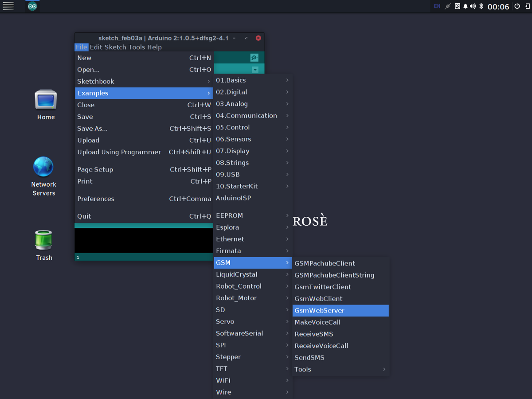The width and height of the screenshot is (532, 399).
Task: Open Page Setup from File menu
Action: (144, 169)
